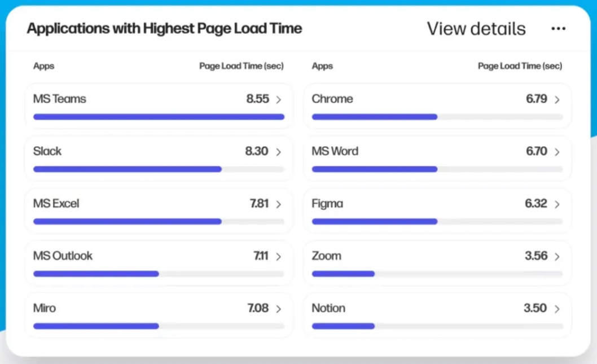Click chevron next to Miro 7.08
Viewport: 597px width, 364px height.
coord(278,309)
